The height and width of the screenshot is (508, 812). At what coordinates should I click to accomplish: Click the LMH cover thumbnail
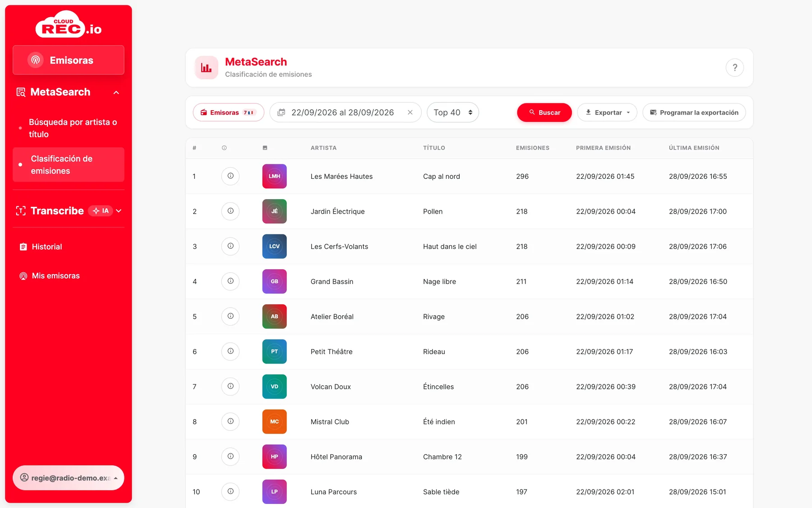274,176
